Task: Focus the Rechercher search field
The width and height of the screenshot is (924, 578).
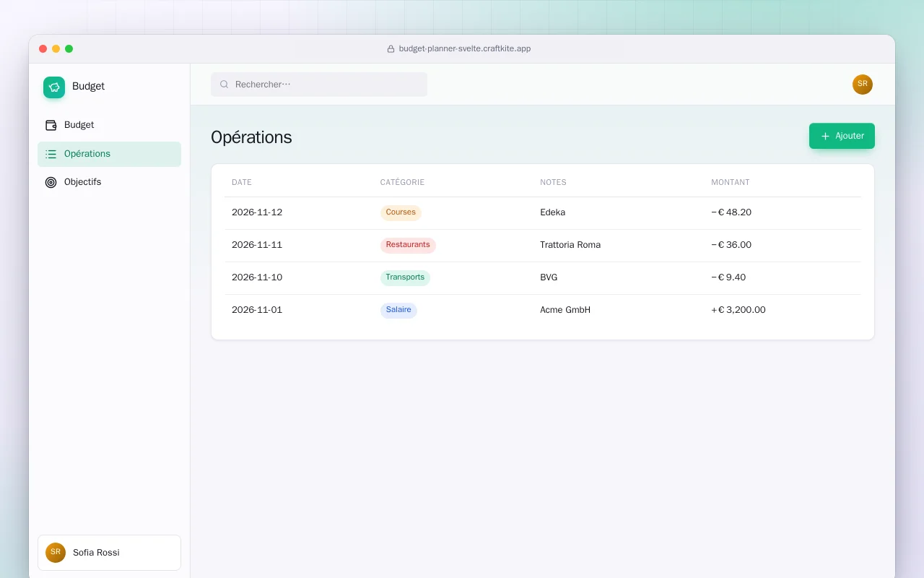Action: [319, 85]
